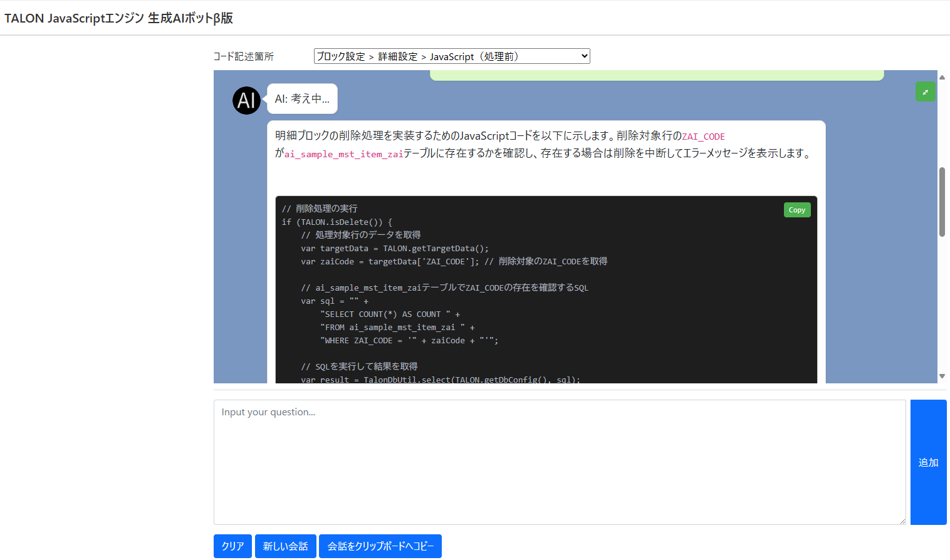Click the textarea resize grip corner

(902, 521)
